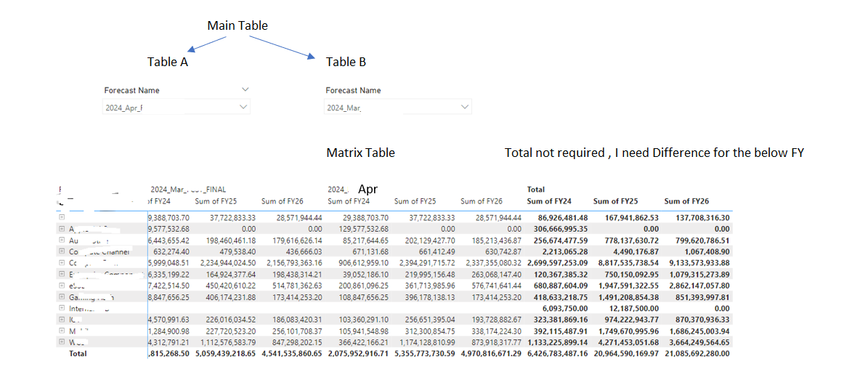Image resolution: width=868 pixels, height=380 pixels.
Task: Expand the row with value 227,720,523.20
Action: click(x=61, y=331)
